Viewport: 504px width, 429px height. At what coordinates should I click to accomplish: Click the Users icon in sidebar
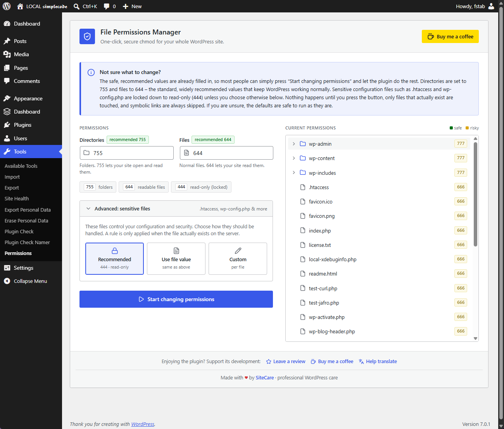[7, 138]
